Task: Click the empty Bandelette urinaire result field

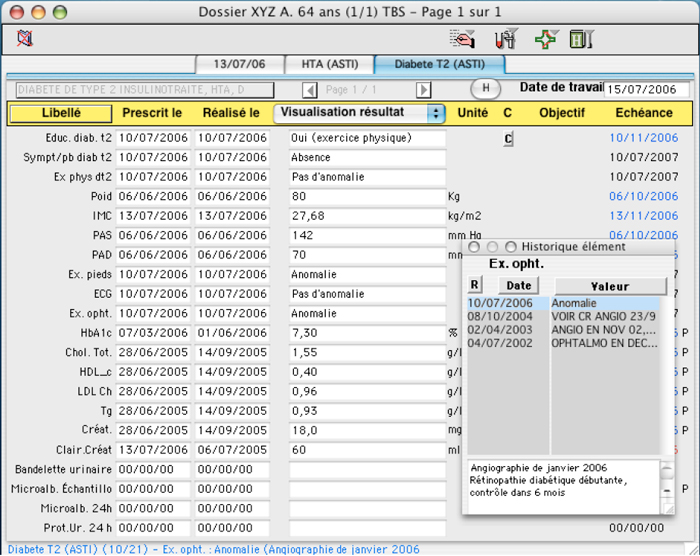Action: click(367, 470)
